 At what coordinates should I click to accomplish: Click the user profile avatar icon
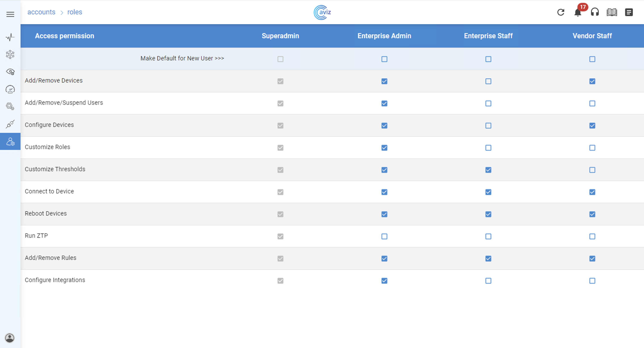(x=10, y=338)
